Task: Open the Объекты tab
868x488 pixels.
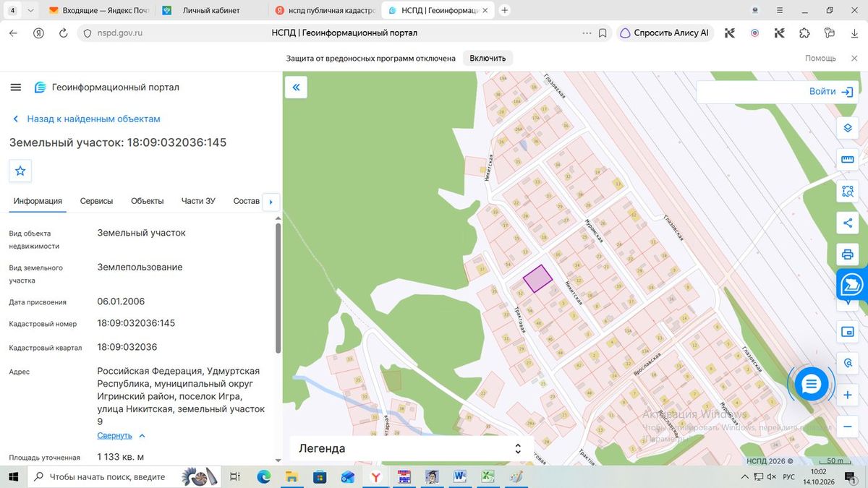Action: [148, 201]
